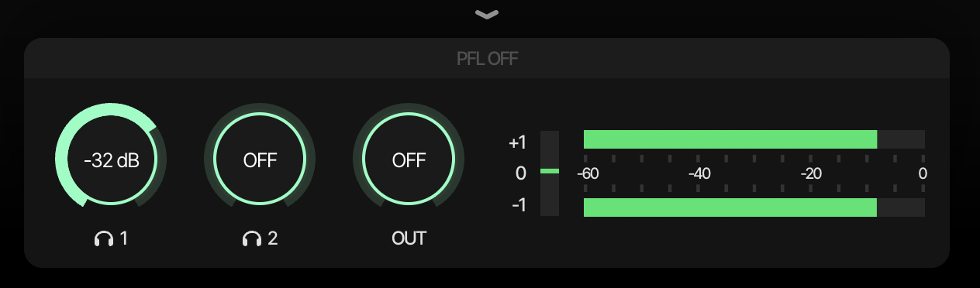Click the OUT label under the knob

[409, 238]
